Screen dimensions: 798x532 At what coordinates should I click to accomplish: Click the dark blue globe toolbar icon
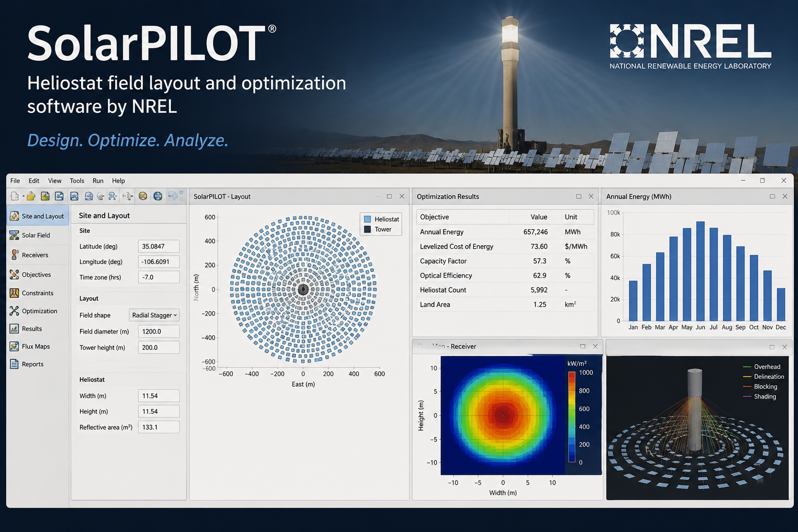coord(158,196)
